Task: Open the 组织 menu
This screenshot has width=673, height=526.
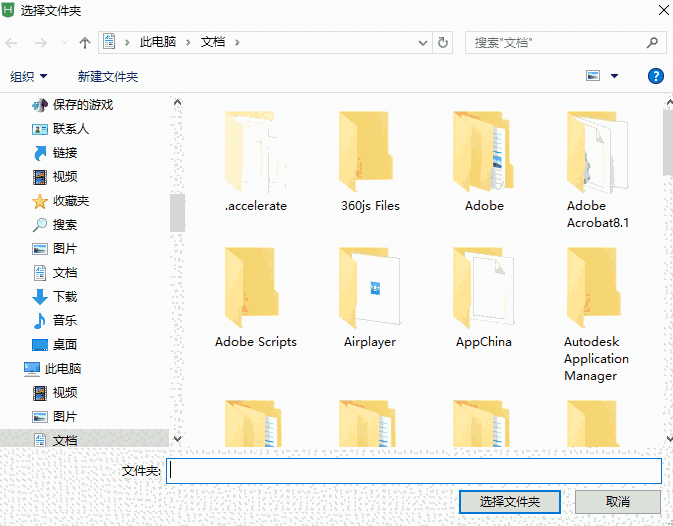Action: coord(28,76)
